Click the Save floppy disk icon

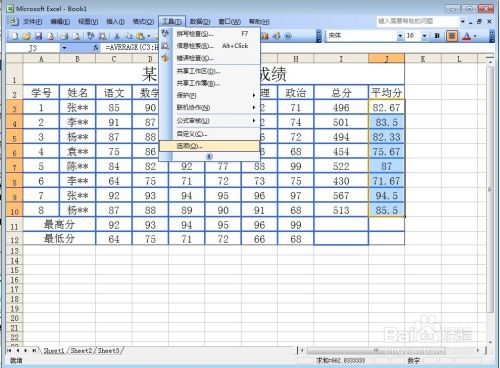[x=38, y=36]
